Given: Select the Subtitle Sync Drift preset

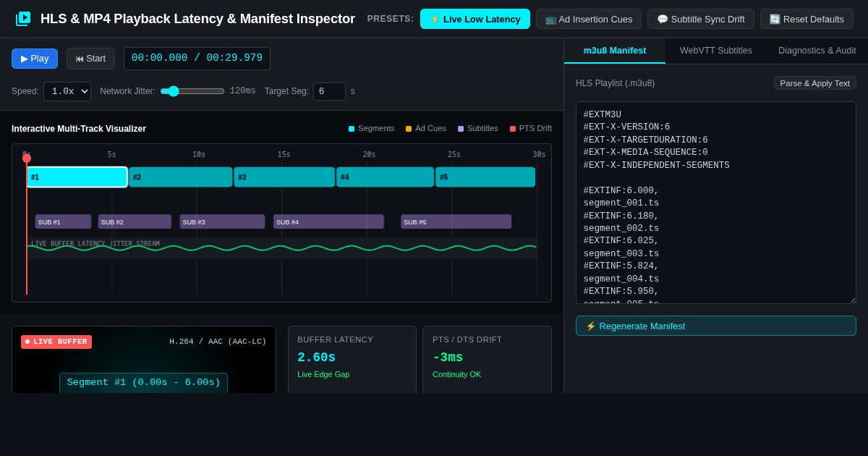Looking at the screenshot, I should point(701,19).
